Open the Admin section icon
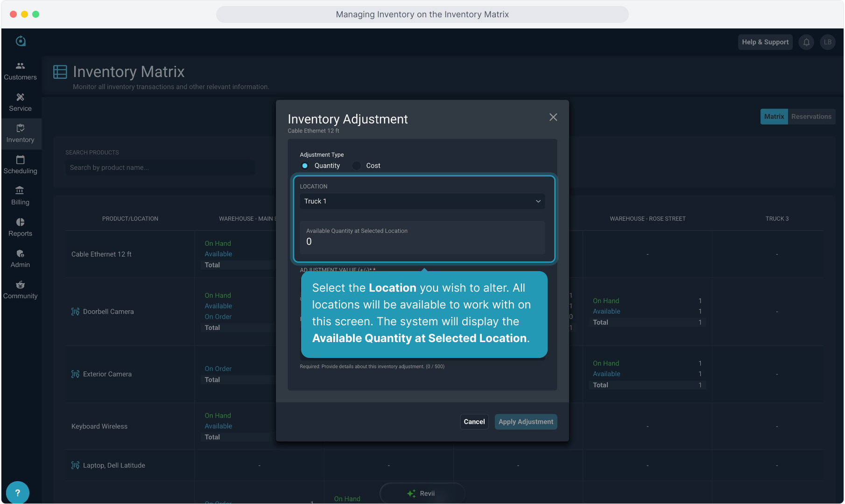 pos(20,253)
